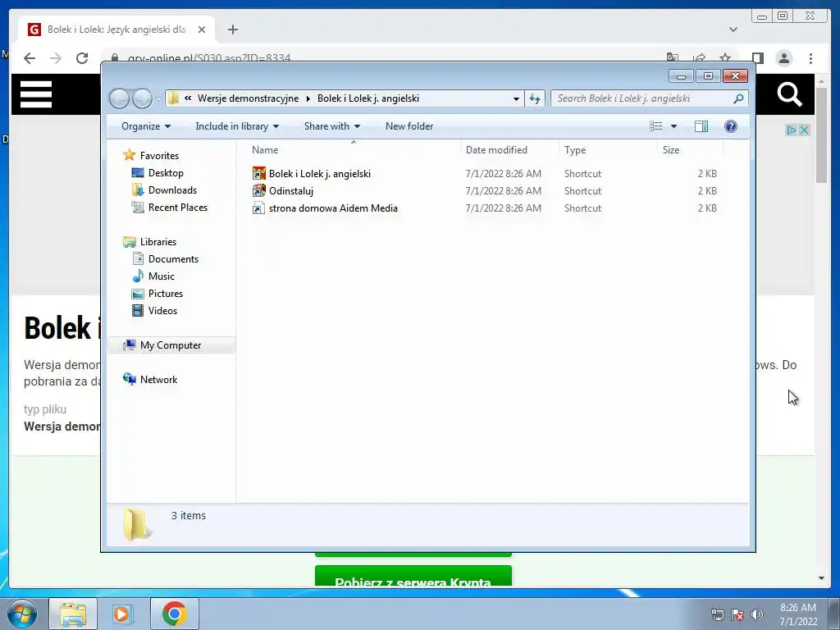Click Explorer forward navigation button
840x630 pixels.
tap(142, 98)
